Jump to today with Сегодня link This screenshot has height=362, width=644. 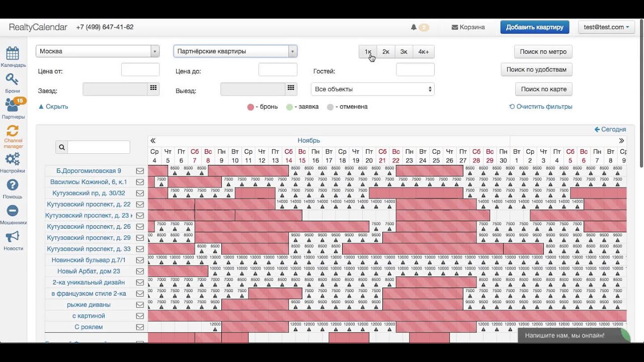(610, 129)
